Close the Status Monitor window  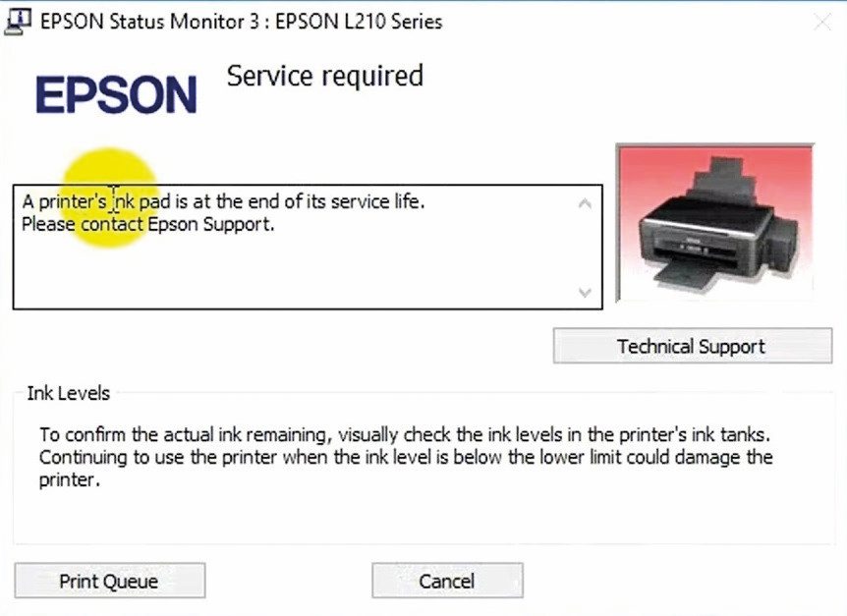[822, 23]
